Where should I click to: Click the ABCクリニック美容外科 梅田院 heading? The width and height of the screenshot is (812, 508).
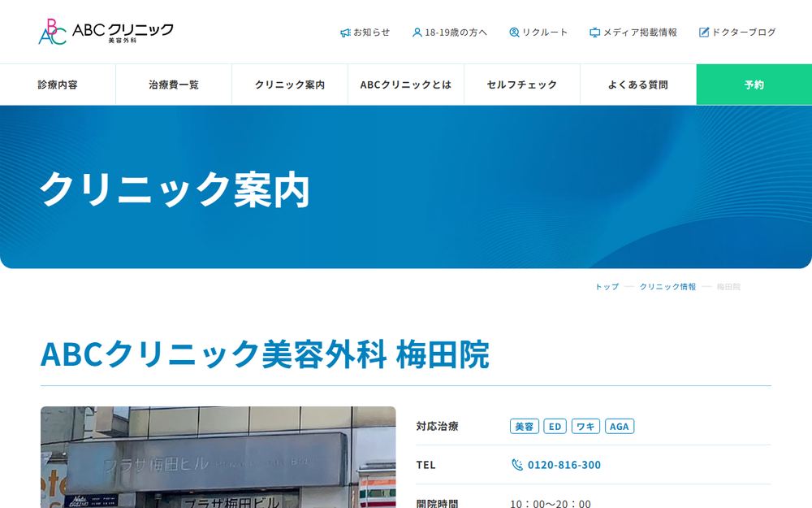265,354
